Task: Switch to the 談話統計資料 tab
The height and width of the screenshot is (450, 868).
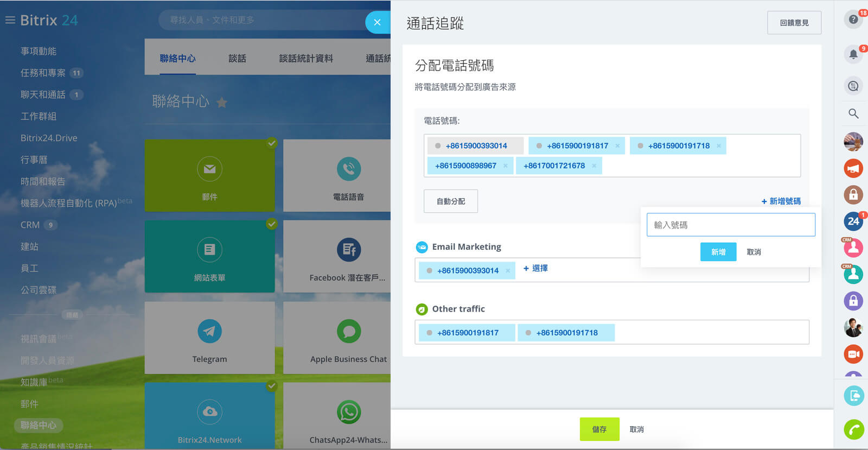Action: 306,58
